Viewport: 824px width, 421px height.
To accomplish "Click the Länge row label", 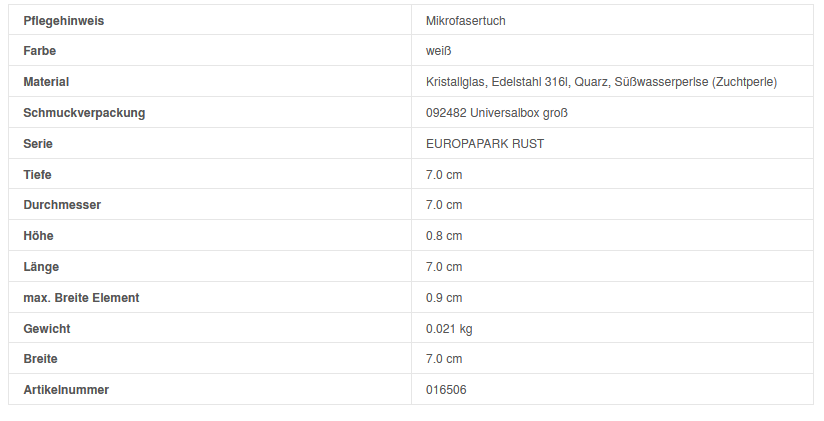I will [41, 267].
